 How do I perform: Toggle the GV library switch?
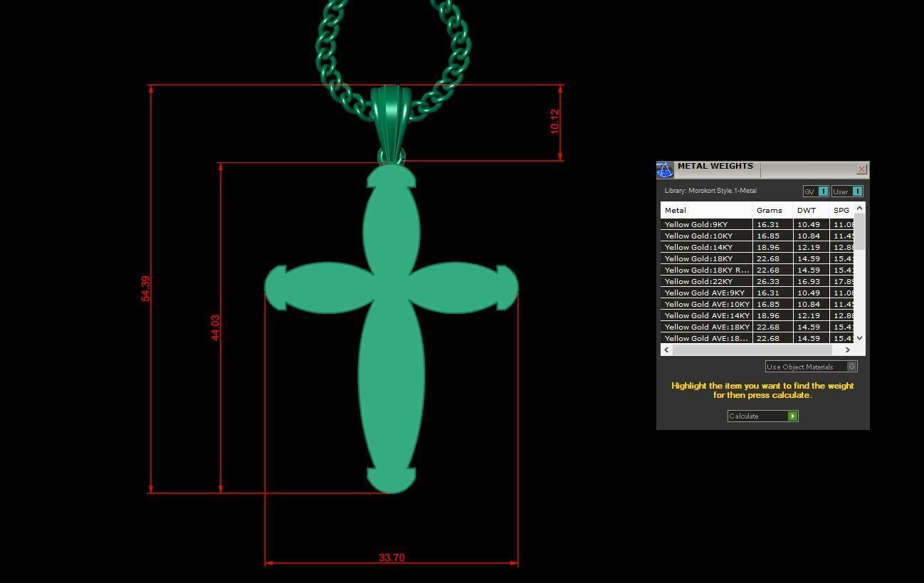[816, 191]
